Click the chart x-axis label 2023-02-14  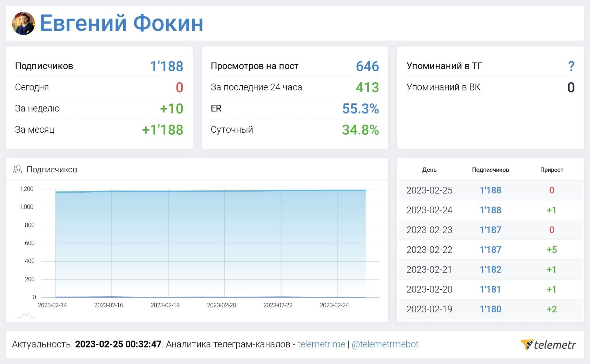[x=52, y=305]
